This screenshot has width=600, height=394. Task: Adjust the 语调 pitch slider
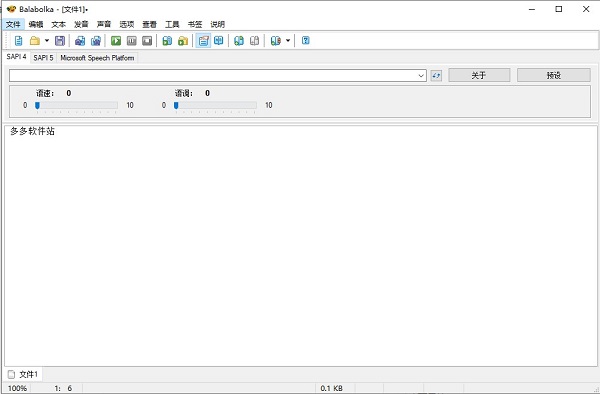215,106
